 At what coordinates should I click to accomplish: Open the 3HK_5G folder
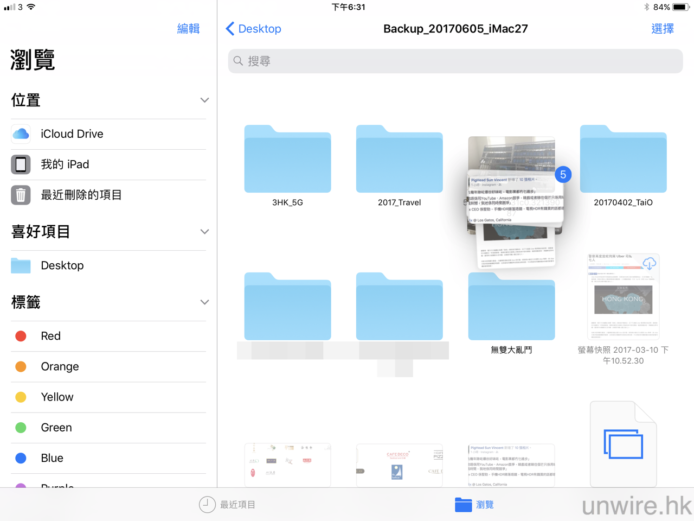coord(287,160)
